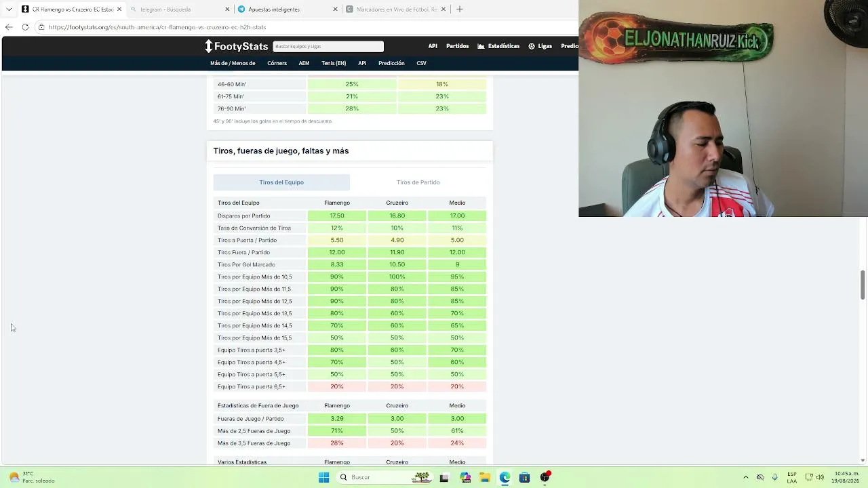The width and height of the screenshot is (868, 488).
Task: Open the API link in top navigation
Action: [x=433, y=46]
